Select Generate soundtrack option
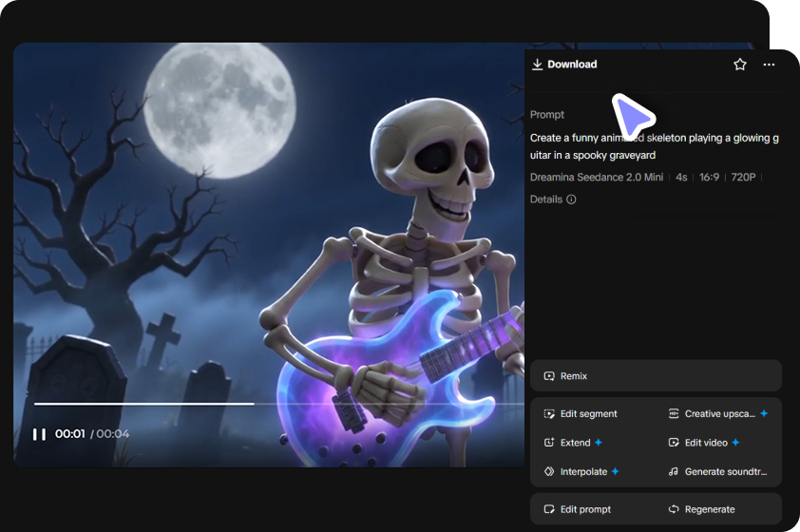Viewport: 800px width, 532px height. coord(718,472)
